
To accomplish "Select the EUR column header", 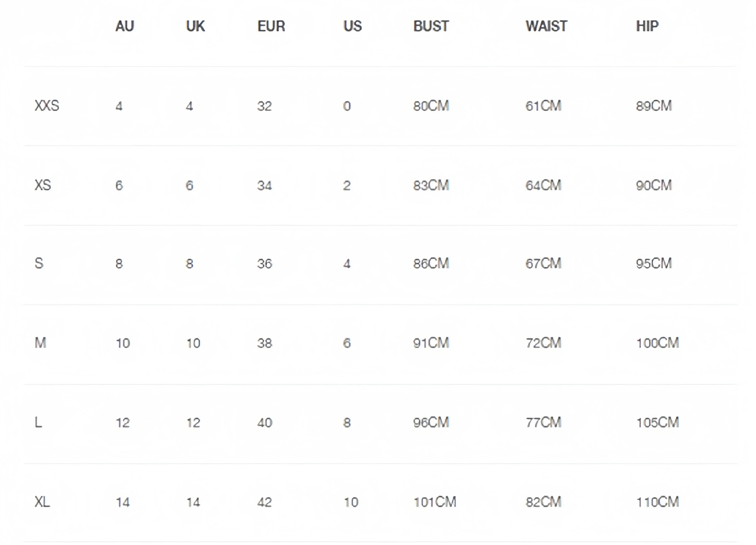I will pyautogui.click(x=271, y=26).
